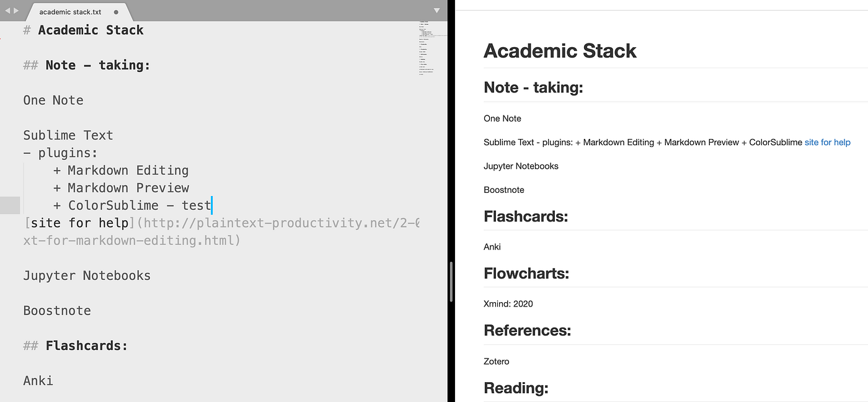
Task: Click the 'Xmind: 2020' entry under Flowcharts
Action: 508,303
